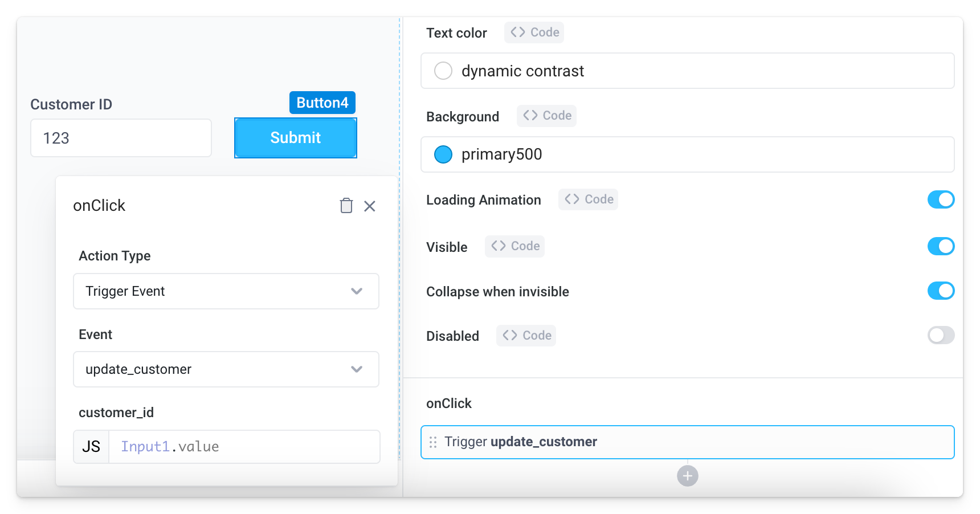Click the Customer ID input containing 123
The height and width of the screenshot is (514, 980).
click(x=121, y=137)
